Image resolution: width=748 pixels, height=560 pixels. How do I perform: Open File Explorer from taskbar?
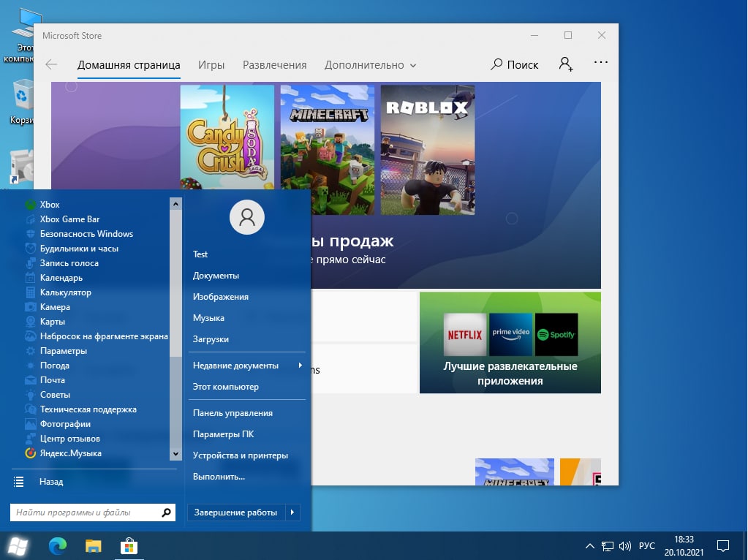point(94,546)
